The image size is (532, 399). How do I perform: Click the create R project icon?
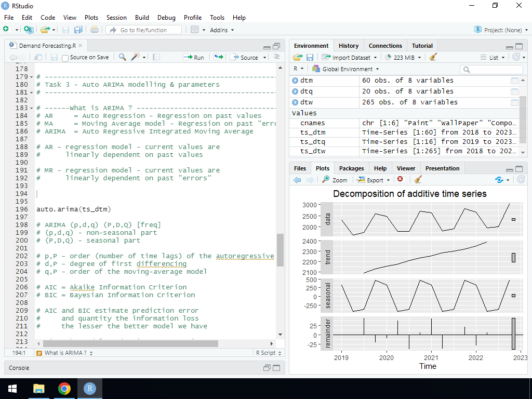pos(28,30)
